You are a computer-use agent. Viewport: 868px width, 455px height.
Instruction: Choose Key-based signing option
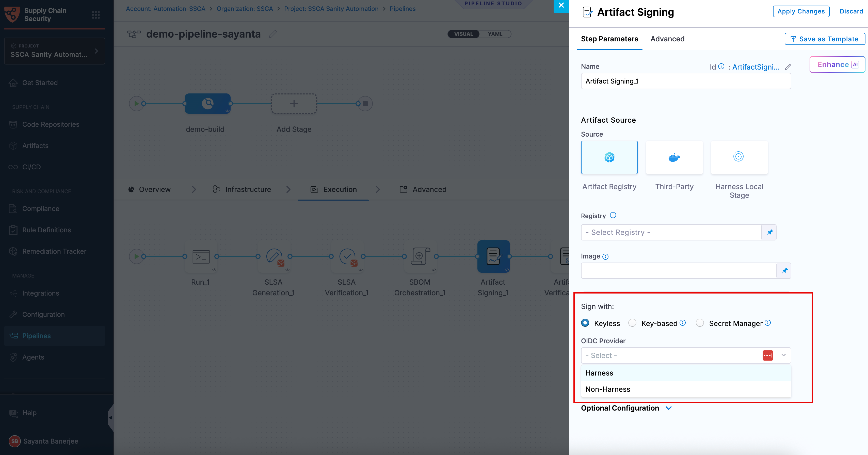[x=633, y=323]
